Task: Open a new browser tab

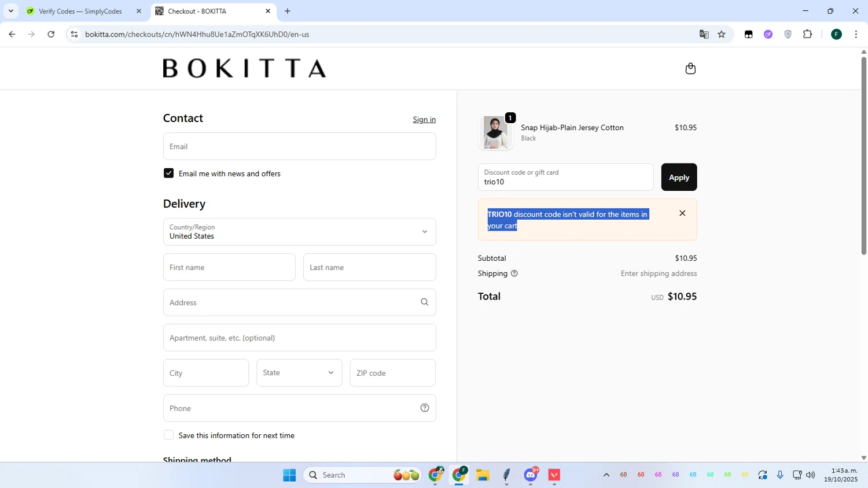Action: pyautogui.click(x=288, y=11)
